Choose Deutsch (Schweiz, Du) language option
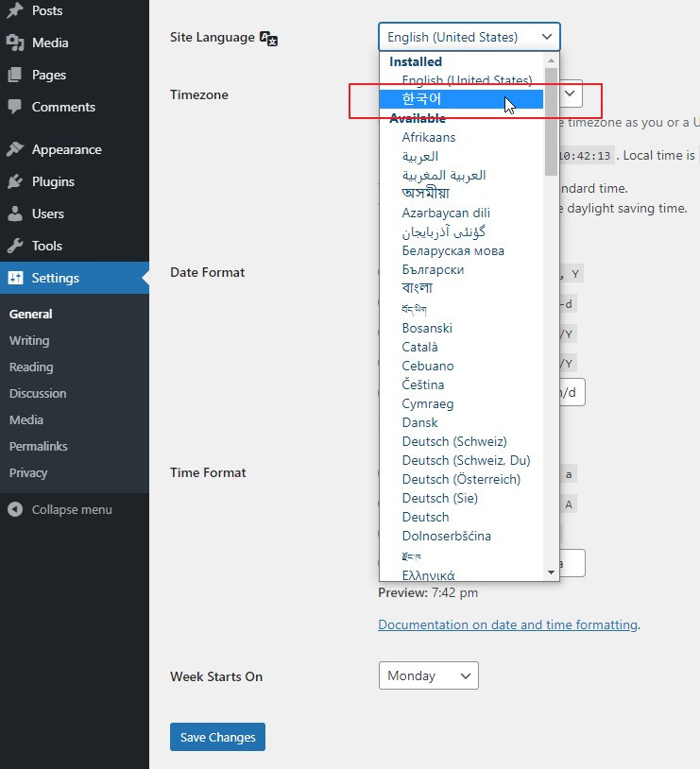Image resolution: width=700 pixels, height=769 pixels. click(461, 460)
